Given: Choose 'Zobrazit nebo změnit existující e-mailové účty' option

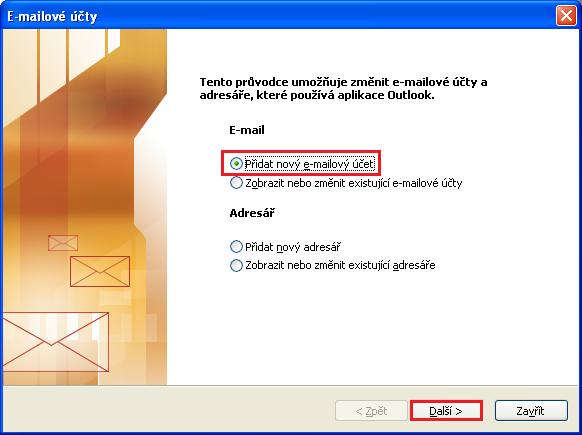Looking at the screenshot, I should 236,183.
